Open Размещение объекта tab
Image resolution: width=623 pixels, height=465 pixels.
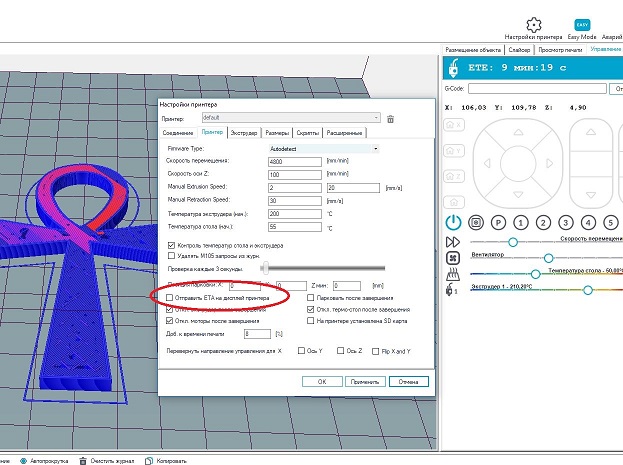(x=473, y=50)
